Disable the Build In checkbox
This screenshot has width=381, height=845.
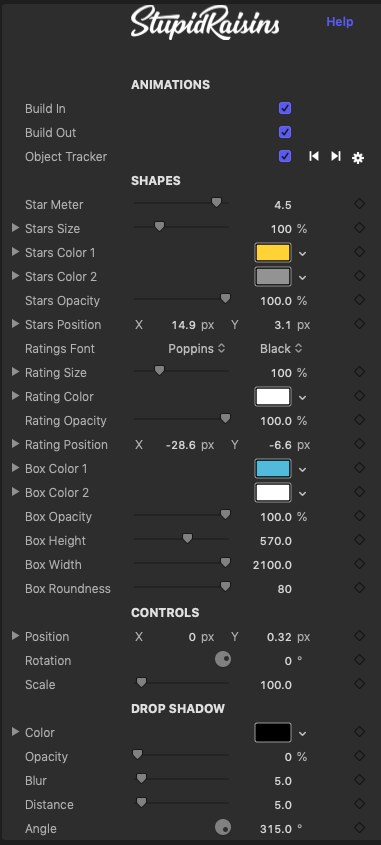coord(285,108)
